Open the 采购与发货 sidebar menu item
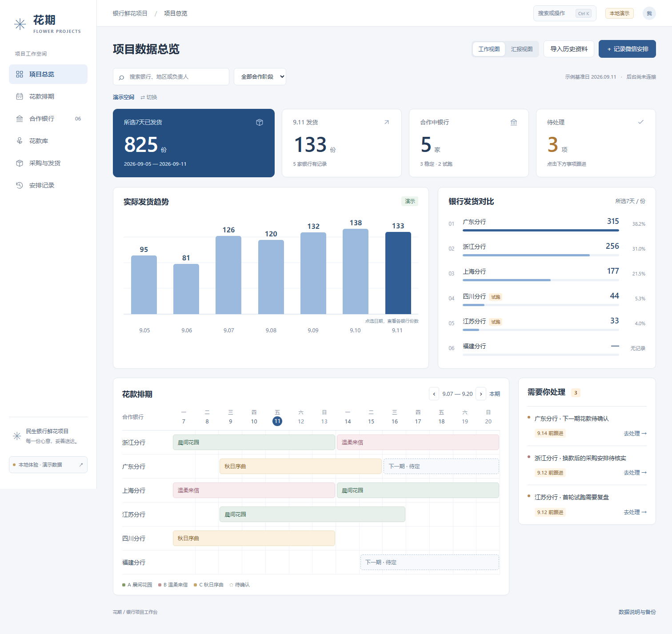 coord(48,163)
